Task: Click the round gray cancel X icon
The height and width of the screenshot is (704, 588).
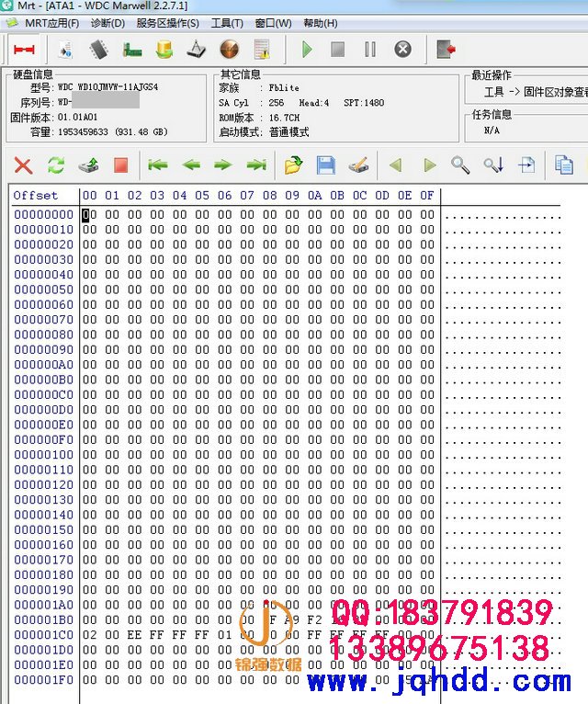Action: (x=402, y=50)
